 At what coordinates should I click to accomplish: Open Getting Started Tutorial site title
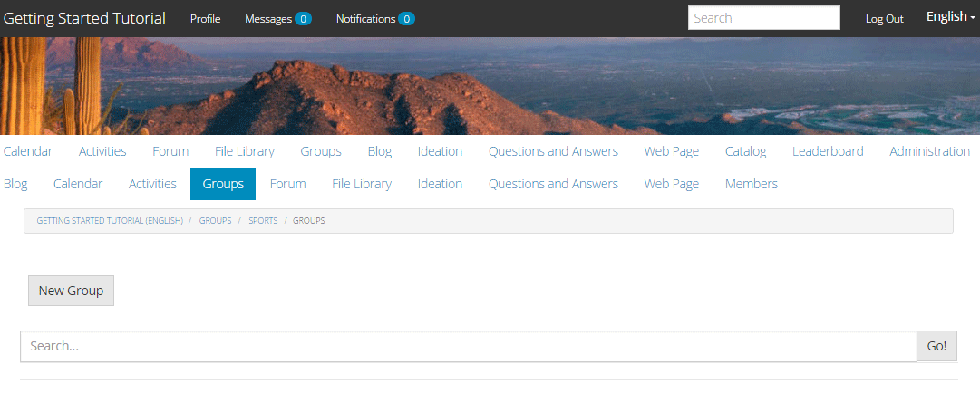pyautogui.click(x=84, y=18)
